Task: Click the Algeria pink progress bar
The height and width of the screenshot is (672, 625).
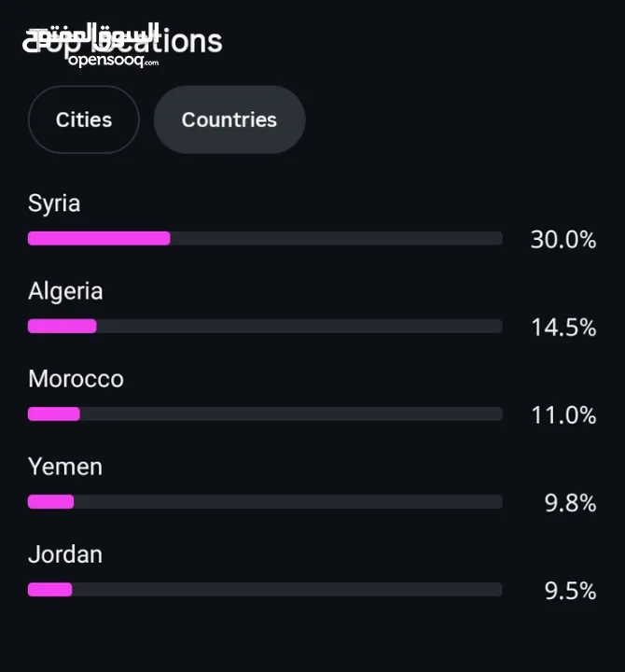Action: click(62, 326)
